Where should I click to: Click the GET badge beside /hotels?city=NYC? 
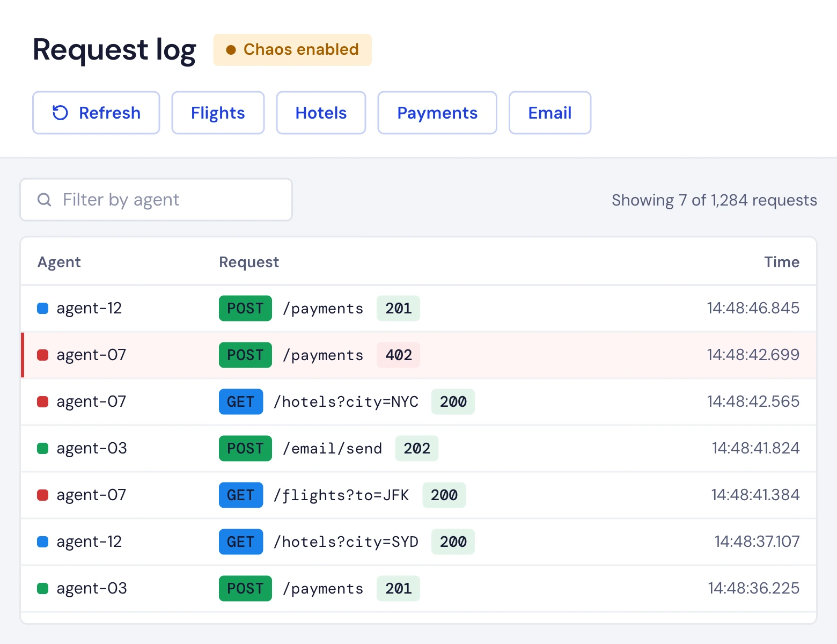(x=241, y=401)
